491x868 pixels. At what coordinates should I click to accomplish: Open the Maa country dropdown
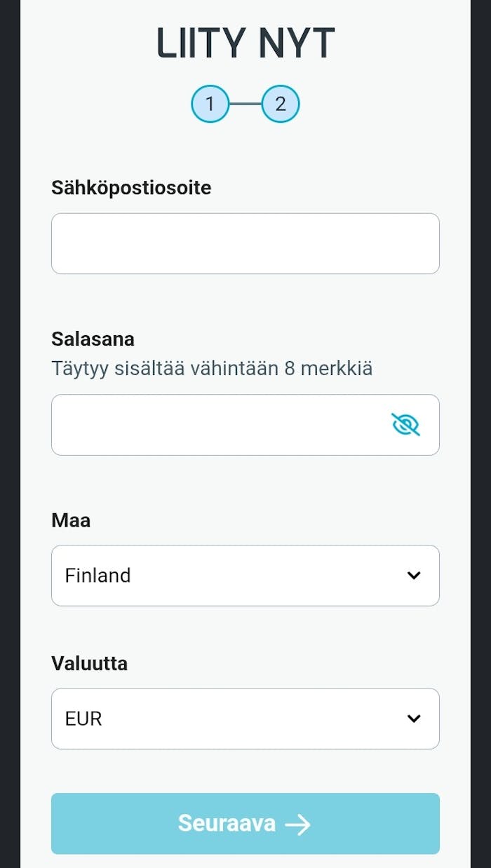(x=245, y=576)
